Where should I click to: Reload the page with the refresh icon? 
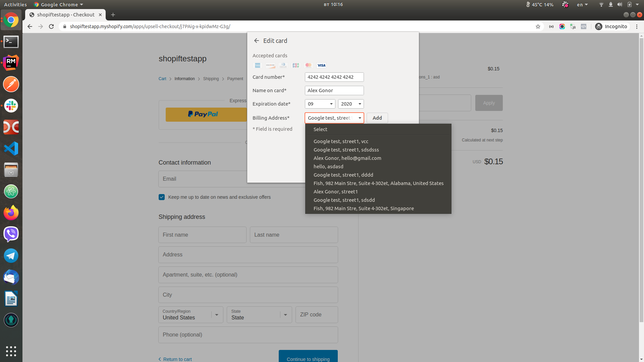point(51,26)
